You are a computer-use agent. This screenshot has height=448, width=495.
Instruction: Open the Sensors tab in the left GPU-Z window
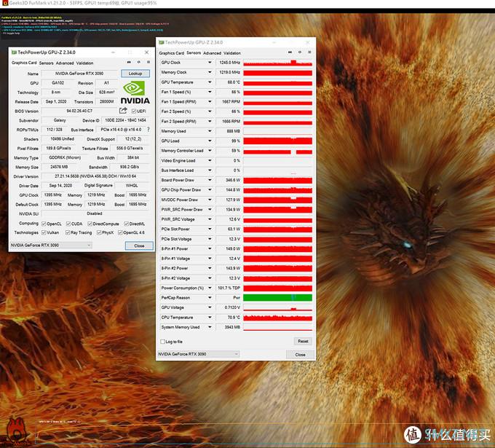click(x=47, y=63)
